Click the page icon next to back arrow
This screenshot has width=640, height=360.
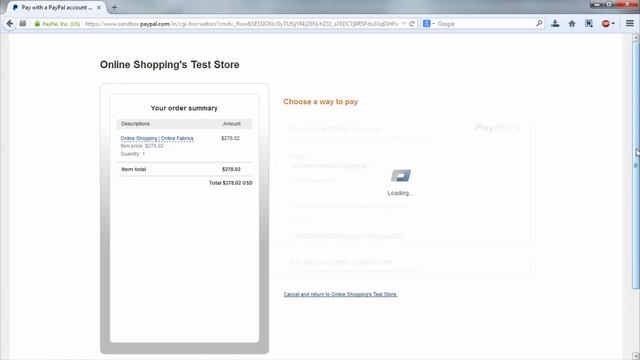pos(23,24)
